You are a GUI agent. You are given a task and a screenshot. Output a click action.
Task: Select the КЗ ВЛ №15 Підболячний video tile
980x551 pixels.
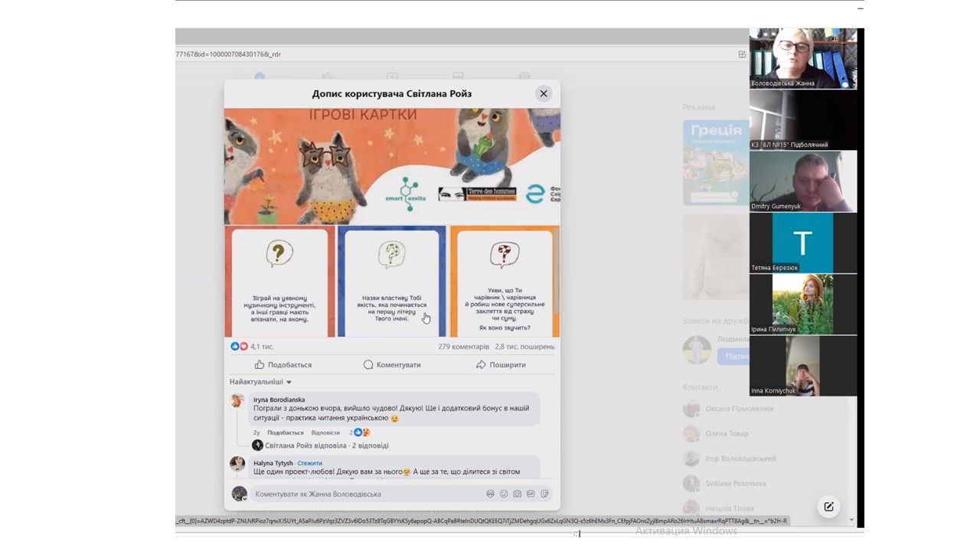coord(802,119)
